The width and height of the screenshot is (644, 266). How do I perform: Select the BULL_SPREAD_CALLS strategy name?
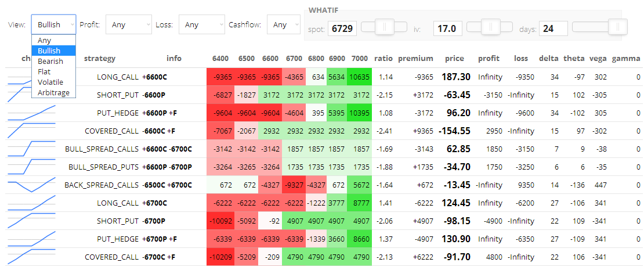coord(102,149)
